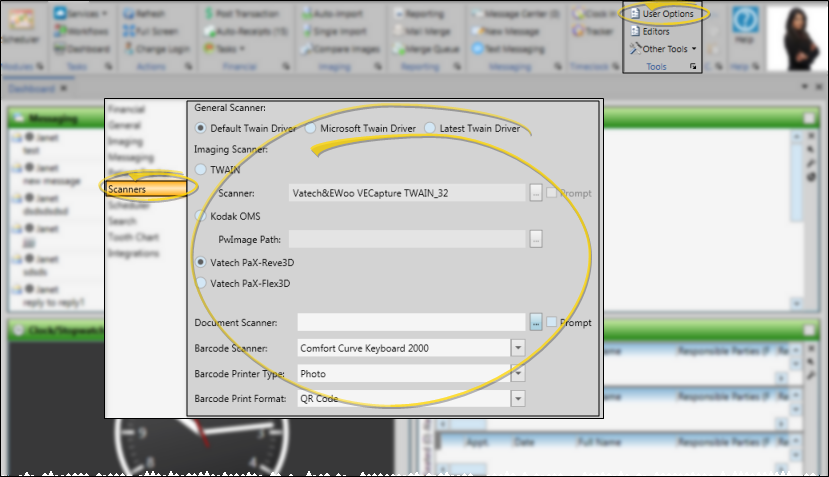
Task: Open Tooth Chart in the options list
Action: (133, 237)
